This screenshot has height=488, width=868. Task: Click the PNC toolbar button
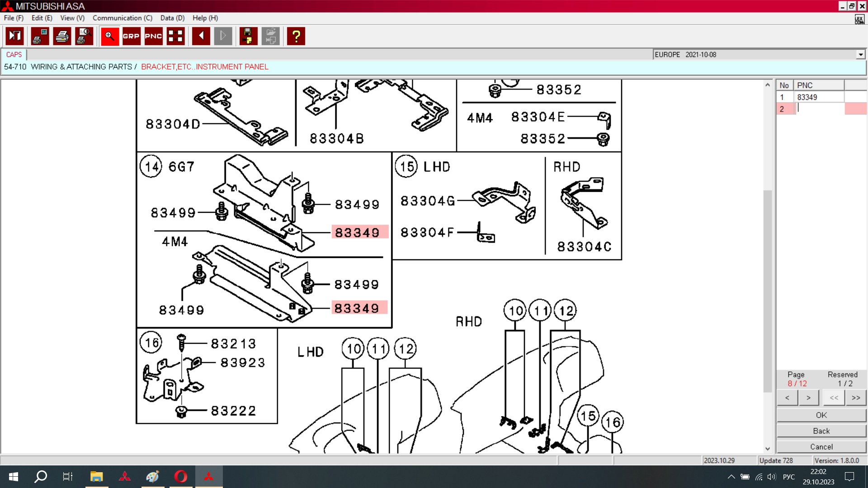pos(153,36)
